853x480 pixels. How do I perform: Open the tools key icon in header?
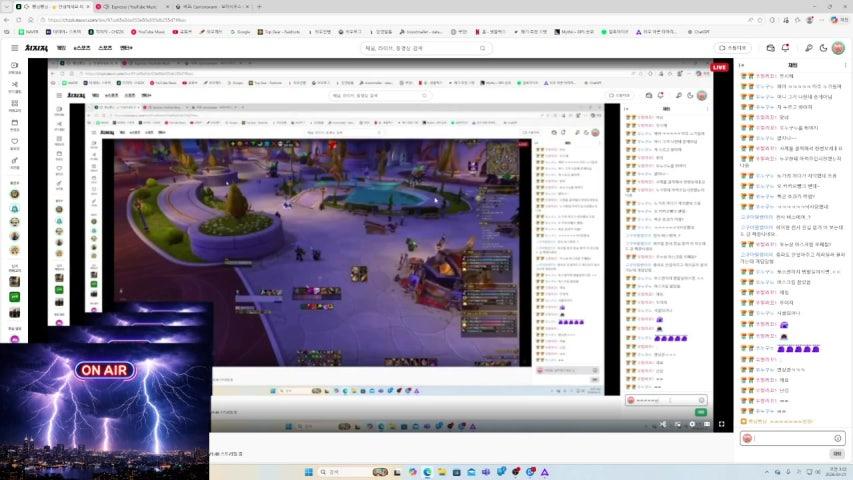point(809,48)
